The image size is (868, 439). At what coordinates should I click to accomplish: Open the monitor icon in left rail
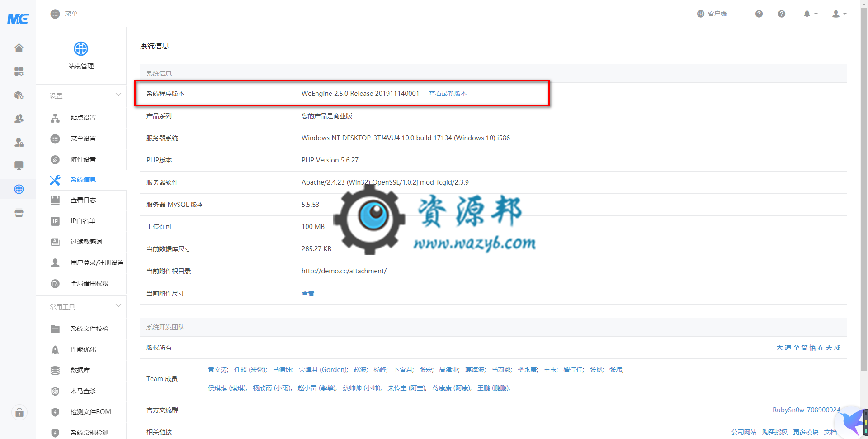[x=19, y=166]
